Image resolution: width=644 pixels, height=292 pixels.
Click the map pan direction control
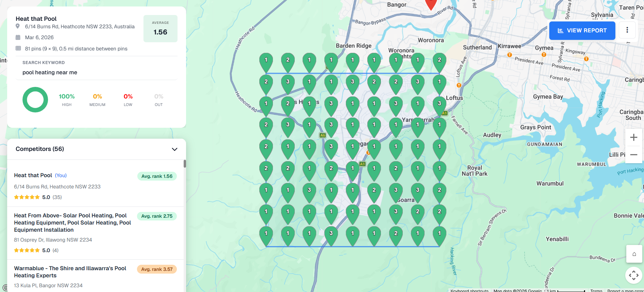tap(634, 275)
